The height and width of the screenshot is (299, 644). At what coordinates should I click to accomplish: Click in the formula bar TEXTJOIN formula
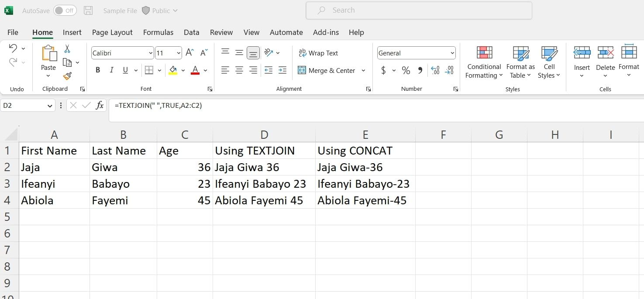pyautogui.click(x=158, y=105)
